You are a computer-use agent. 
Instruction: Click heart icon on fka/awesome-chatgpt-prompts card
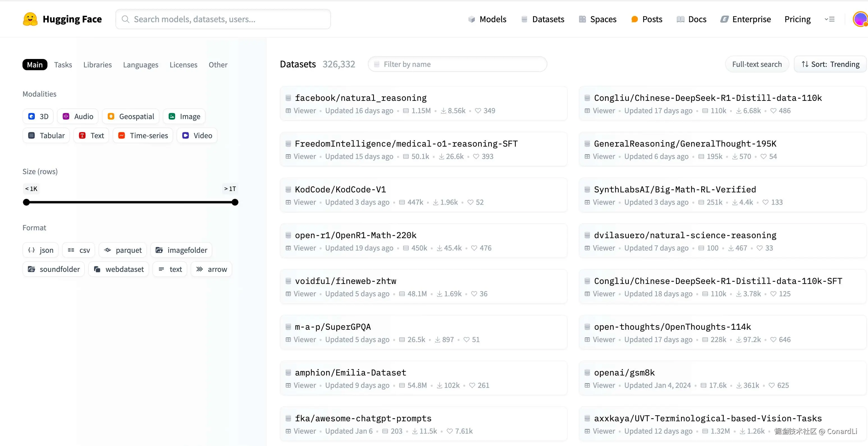pos(449,431)
